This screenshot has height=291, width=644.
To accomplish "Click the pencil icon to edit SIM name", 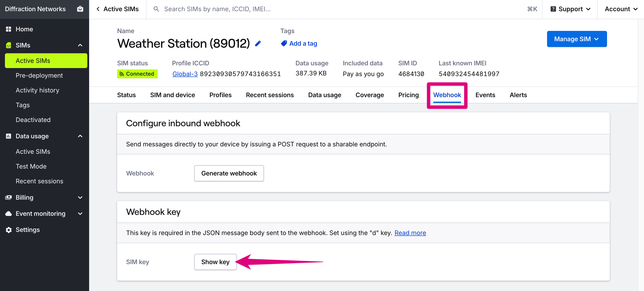I will click(x=258, y=43).
